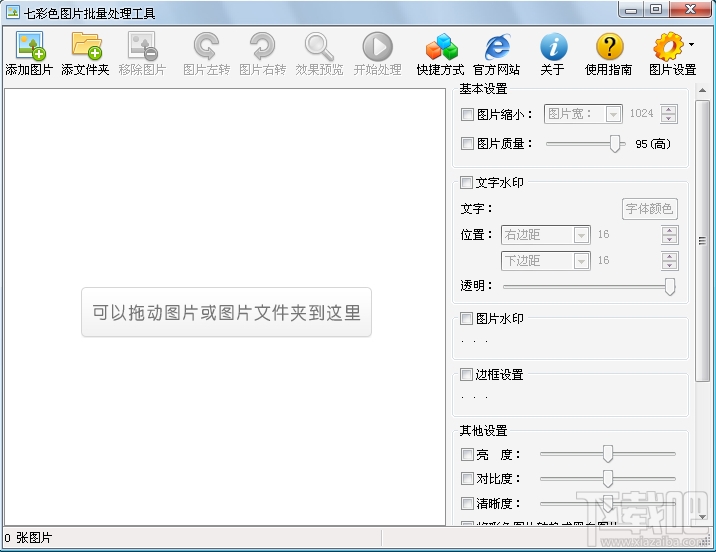Open the 下边距 position dropdown
The height and width of the screenshot is (552, 716).
pos(546,261)
